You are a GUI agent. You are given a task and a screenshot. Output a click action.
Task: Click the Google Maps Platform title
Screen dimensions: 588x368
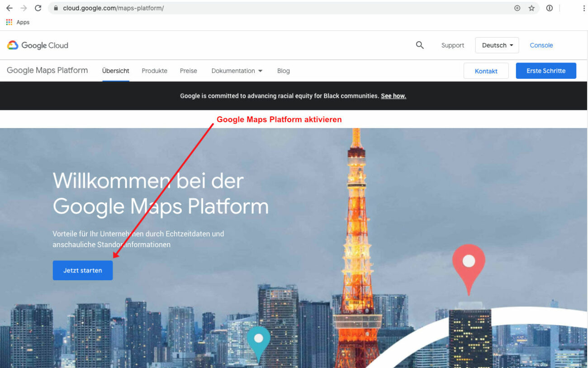point(47,71)
